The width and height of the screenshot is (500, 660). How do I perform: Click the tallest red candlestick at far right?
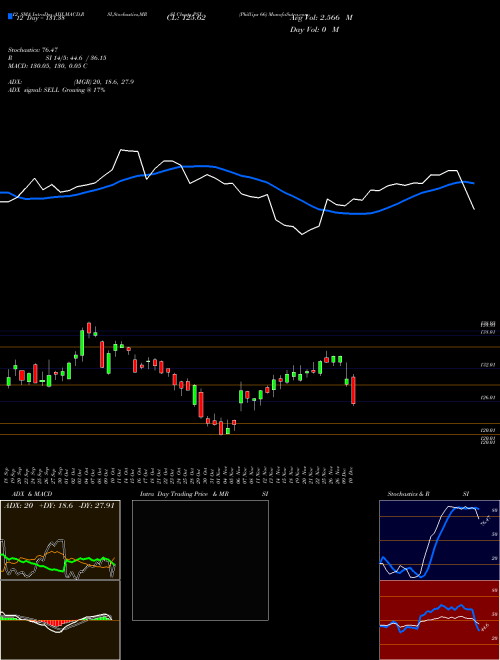click(x=354, y=391)
